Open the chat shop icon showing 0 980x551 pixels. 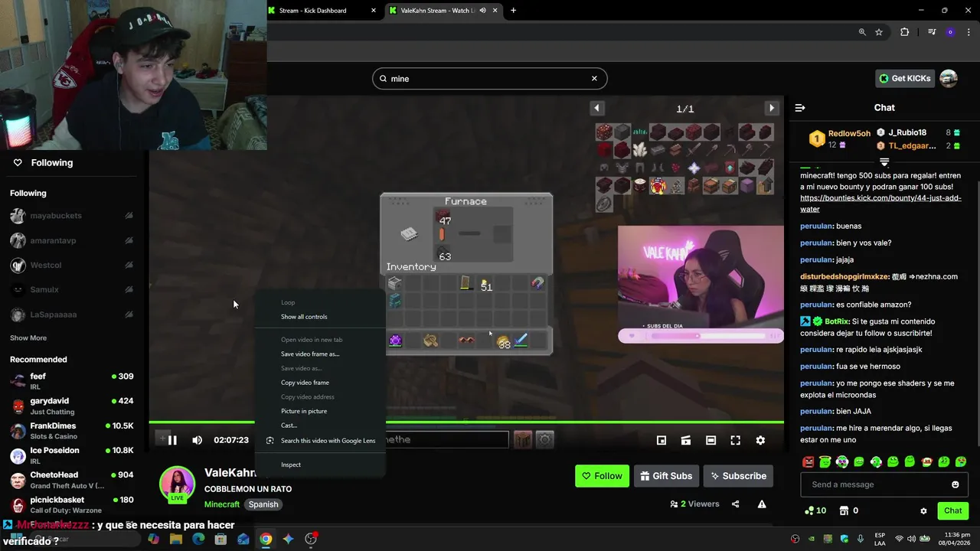[x=848, y=510]
